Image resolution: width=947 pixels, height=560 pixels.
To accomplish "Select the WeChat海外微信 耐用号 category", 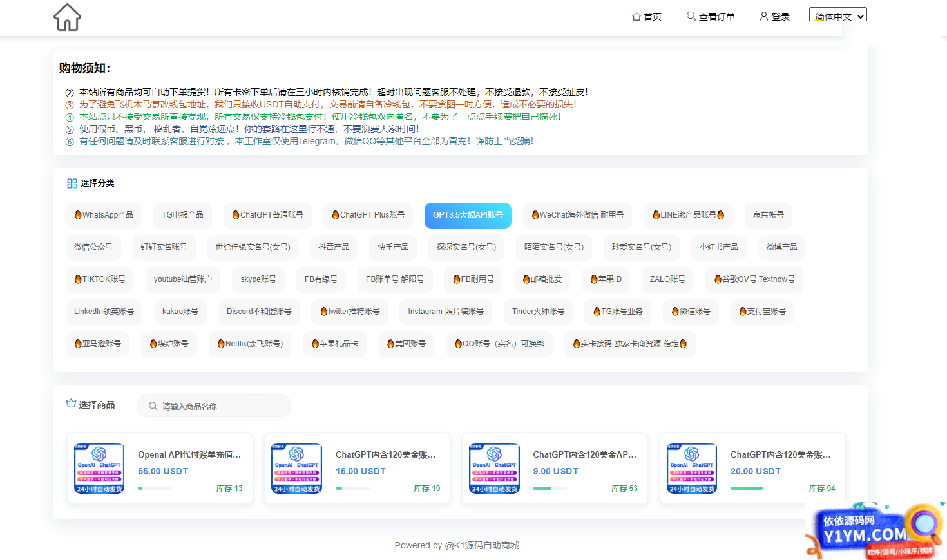I will pos(578,215).
